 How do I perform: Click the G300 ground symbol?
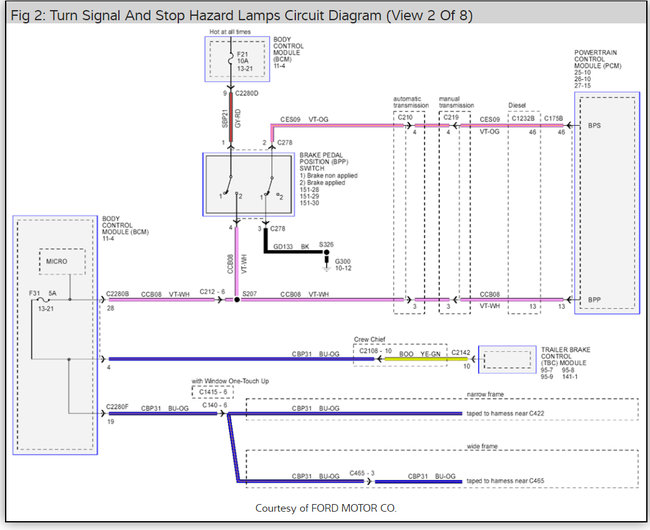click(327, 269)
